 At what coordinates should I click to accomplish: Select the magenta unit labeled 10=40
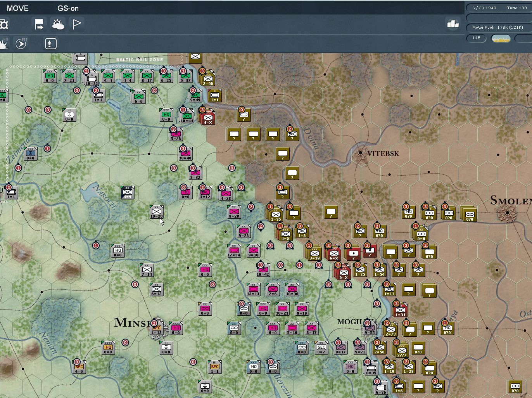tap(186, 154)
